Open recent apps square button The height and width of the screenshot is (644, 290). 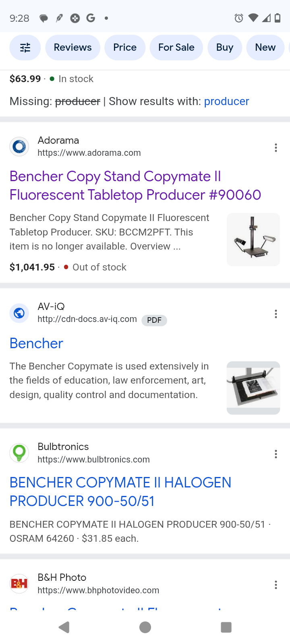coord(226,627)
